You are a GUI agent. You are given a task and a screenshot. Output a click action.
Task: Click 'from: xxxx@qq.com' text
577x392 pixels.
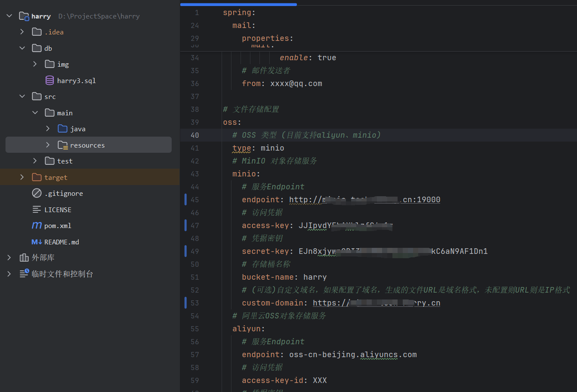click(282, 83)
